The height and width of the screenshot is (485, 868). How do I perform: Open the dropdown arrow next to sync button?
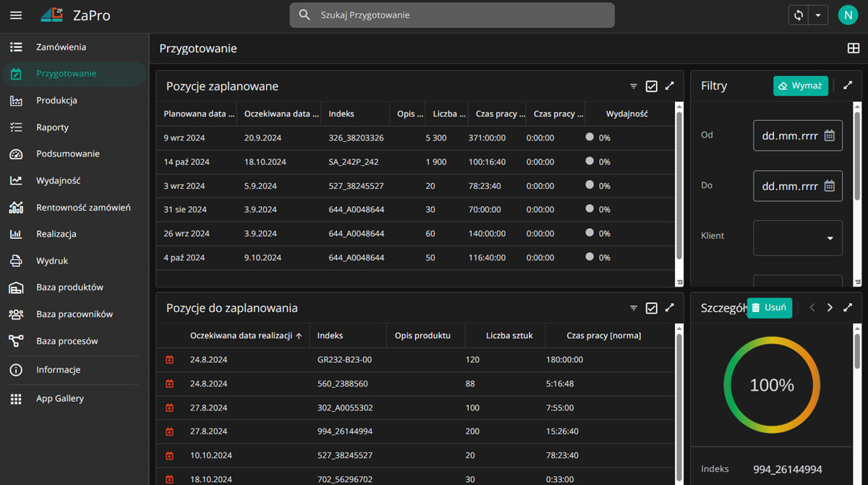click(818, 15)
